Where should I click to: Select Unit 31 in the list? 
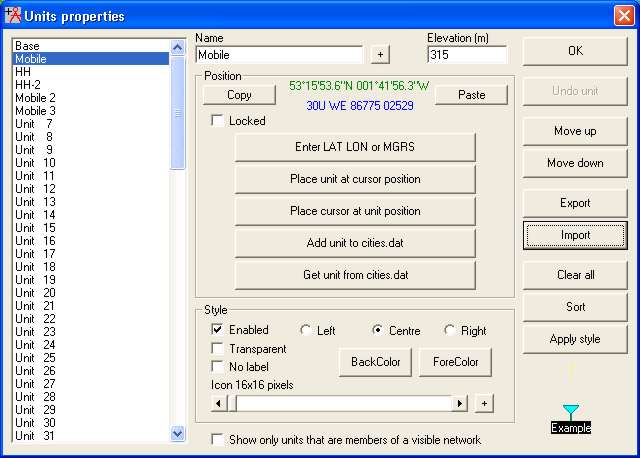(91, 436)
